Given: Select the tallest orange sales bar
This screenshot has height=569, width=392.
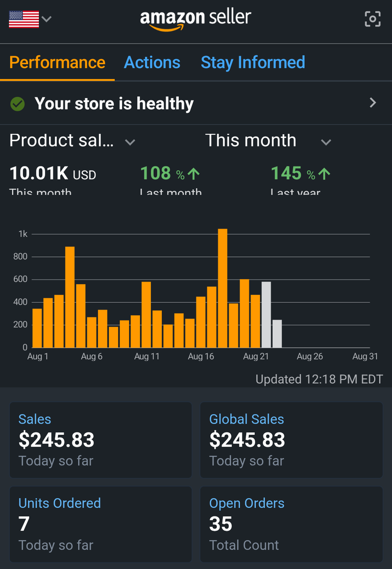Looking at the screenshot, I should [223, 288].
